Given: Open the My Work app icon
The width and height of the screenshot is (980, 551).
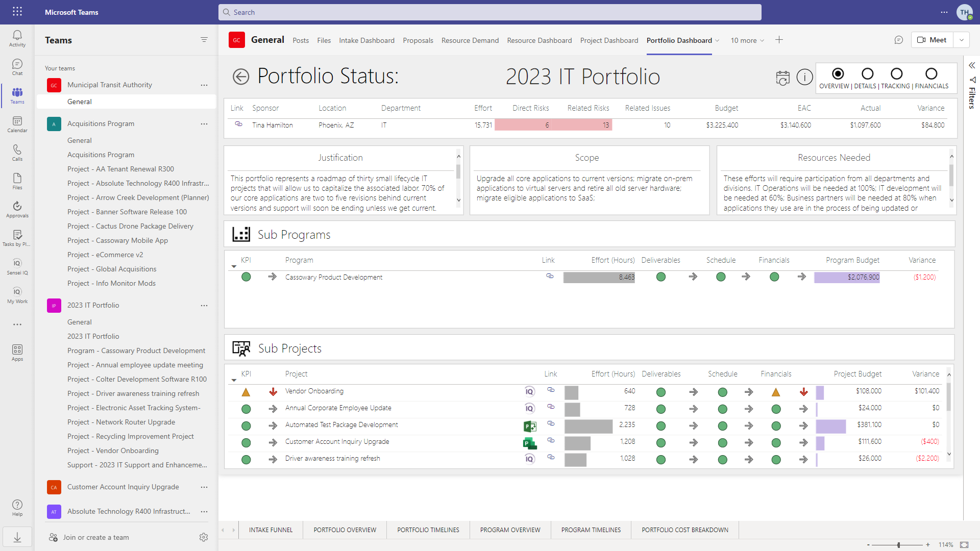Looking at the screenshot, I should pyautogui.click(x=17, y=295).
